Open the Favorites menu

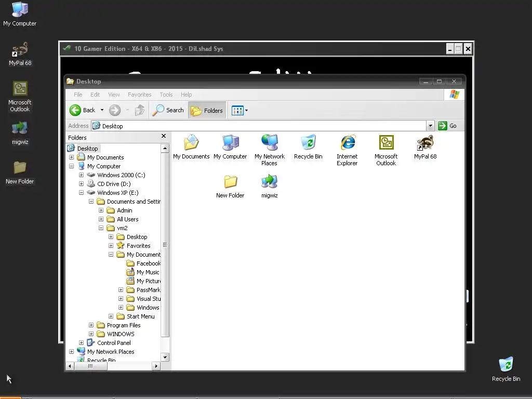[x=139, y=95]
